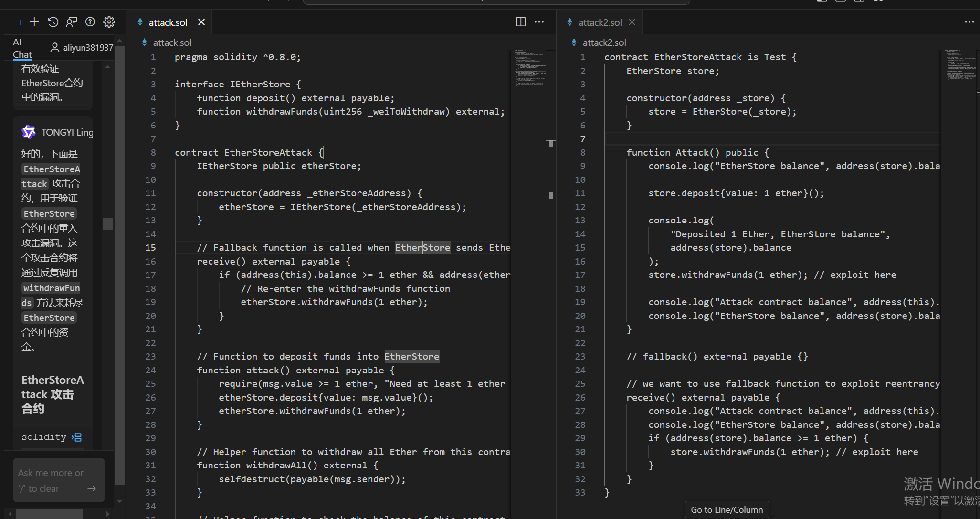Viewport: 980px width, 519px height.
Task: Click line number 15 in attack.sol
Action: 150,247
